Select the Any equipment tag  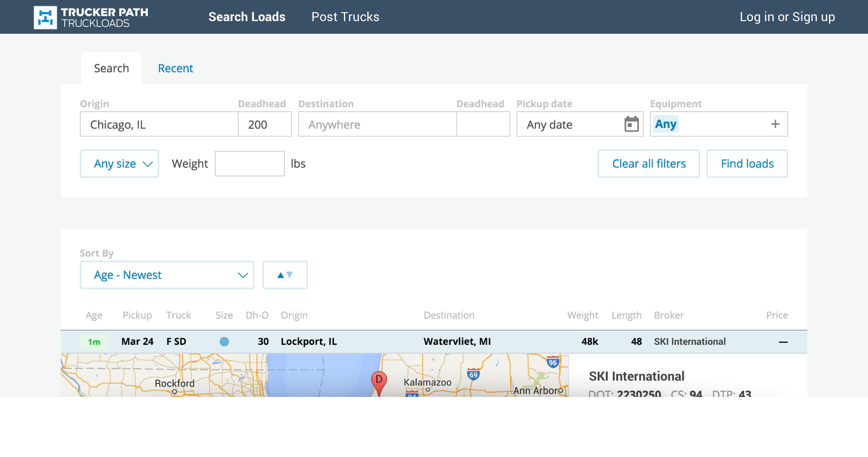pos(665,124)
